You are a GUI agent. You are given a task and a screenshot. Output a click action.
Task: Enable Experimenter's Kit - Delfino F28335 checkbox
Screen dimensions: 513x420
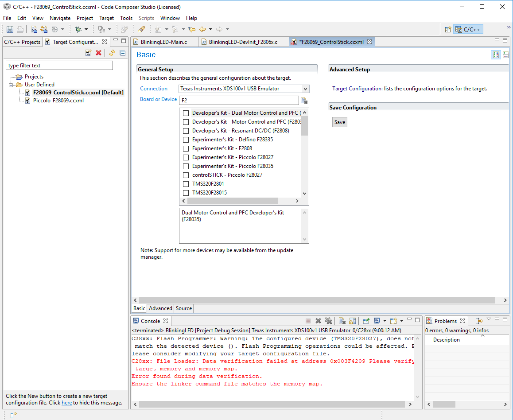click(186, 140)
